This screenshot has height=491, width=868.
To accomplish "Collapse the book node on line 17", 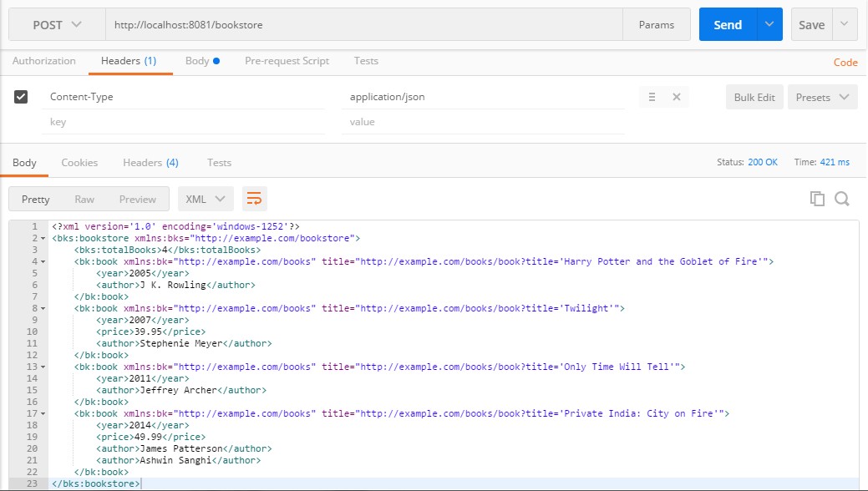I will pos(43,413).
